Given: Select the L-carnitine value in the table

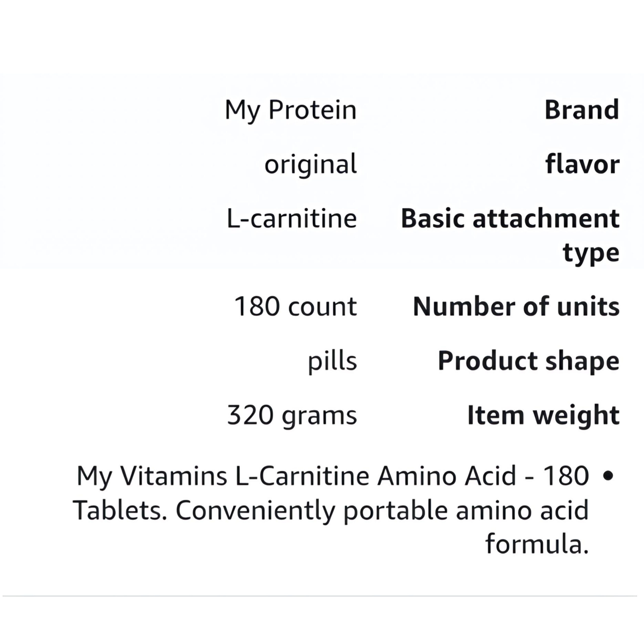Looking at the screenshot, I should pyautogui.click(x=292, y=219).
